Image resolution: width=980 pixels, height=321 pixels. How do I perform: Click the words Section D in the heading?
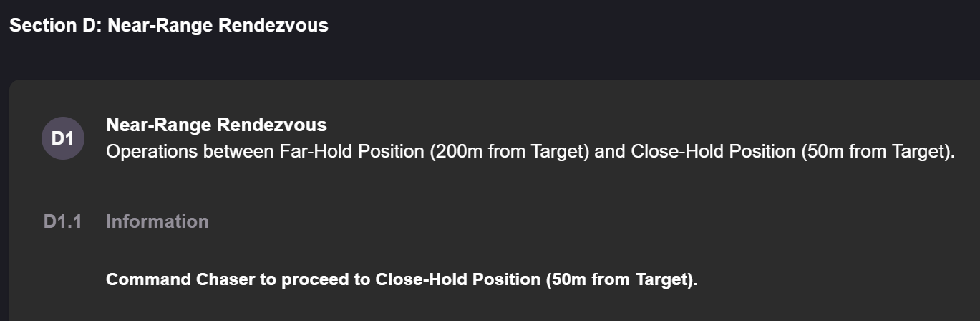click(x=54, y=26)
